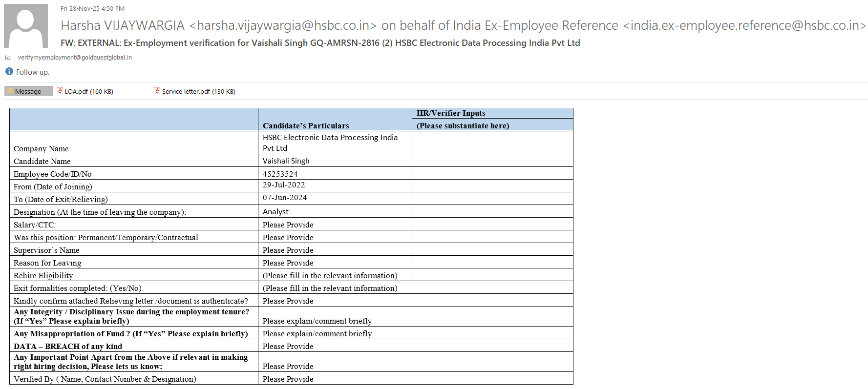
Task: Click sender name Harsha VIJAYWARGIA
Action: point(123,25)
